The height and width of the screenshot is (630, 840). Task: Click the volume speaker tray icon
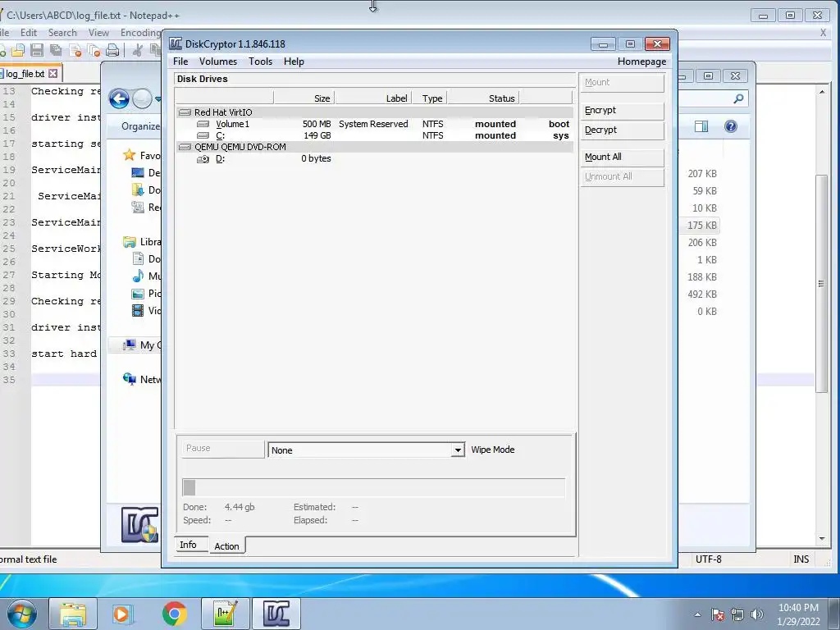coord(757,614)
